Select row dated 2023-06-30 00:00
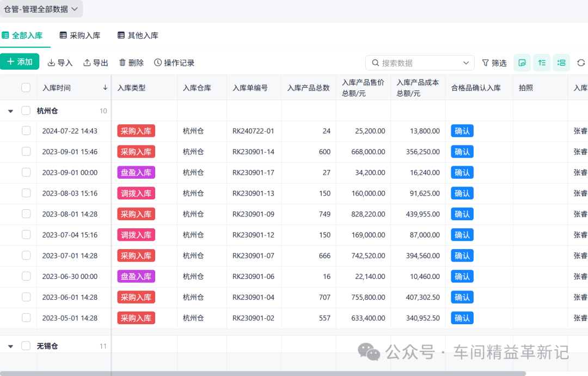This screenshot has height=376, width=588. click(26, 276)
